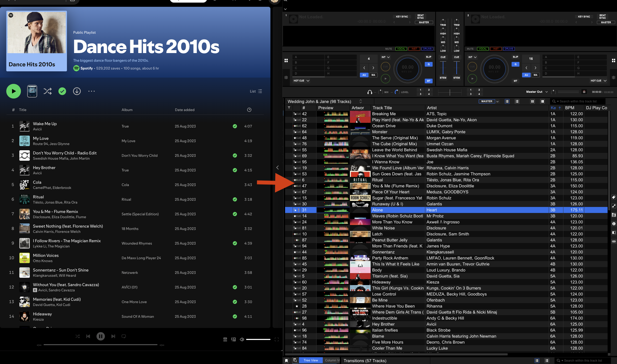Open the library search icon next to the bookmark

click(295, 360)
